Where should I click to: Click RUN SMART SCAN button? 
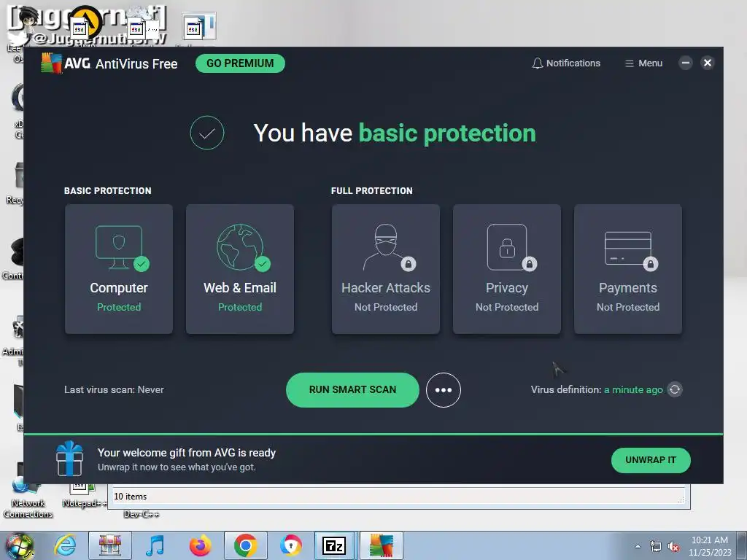pyautogui.click(x=352, y=390)
